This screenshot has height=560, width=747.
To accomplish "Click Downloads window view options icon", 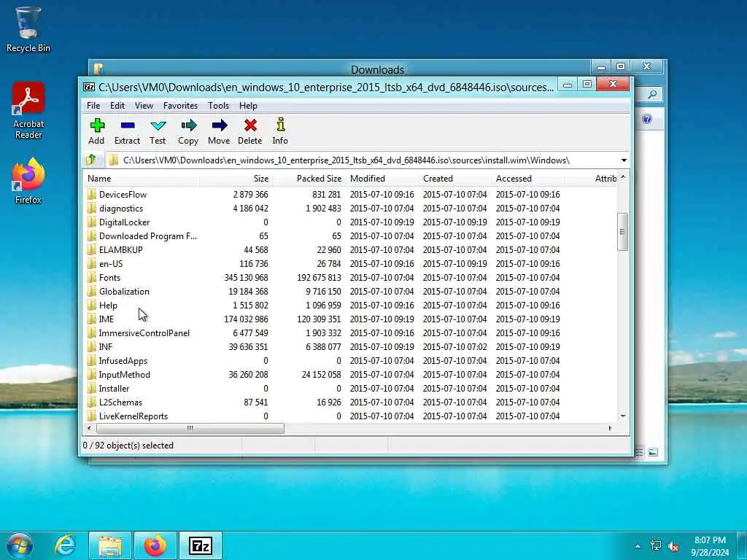I will point(639,452).
